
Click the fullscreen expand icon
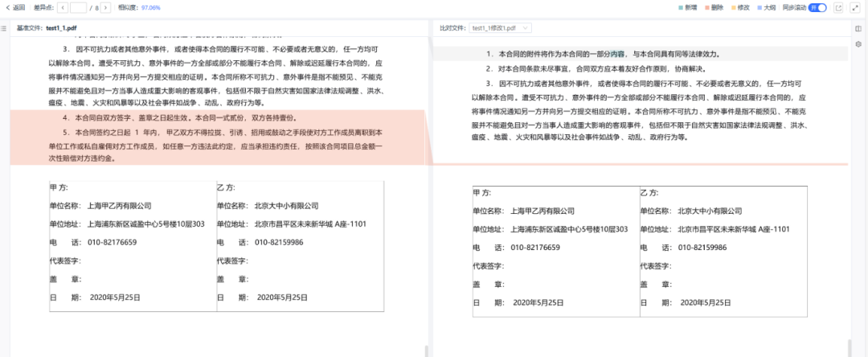(x=856, y=7)
